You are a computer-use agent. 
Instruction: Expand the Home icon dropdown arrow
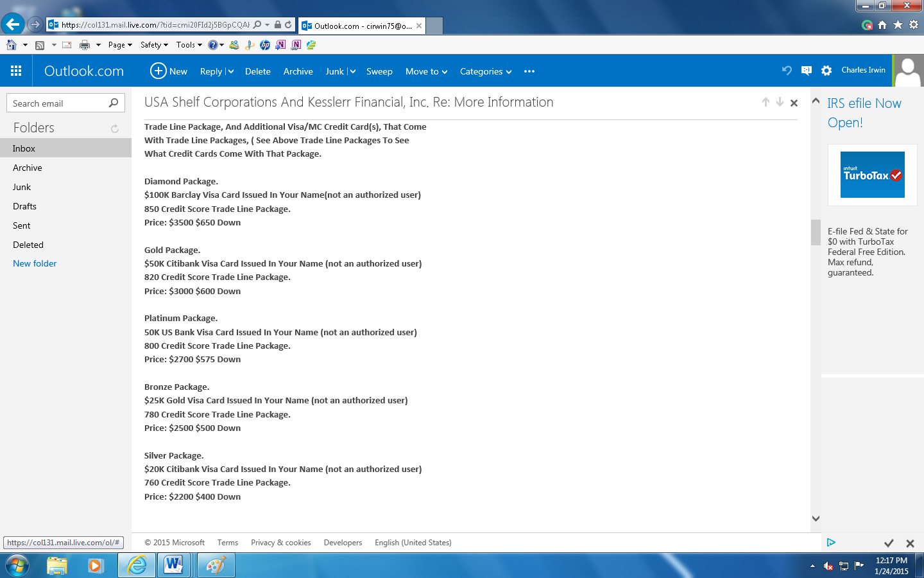point(25,45)
